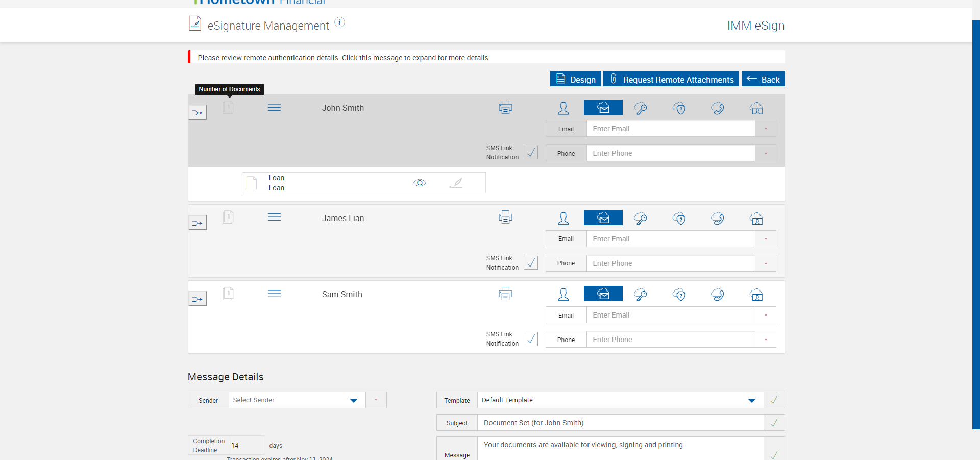Toggle SMS Link Notification for Sam Smith
980x460 pixels.
[x=531, y=339]
